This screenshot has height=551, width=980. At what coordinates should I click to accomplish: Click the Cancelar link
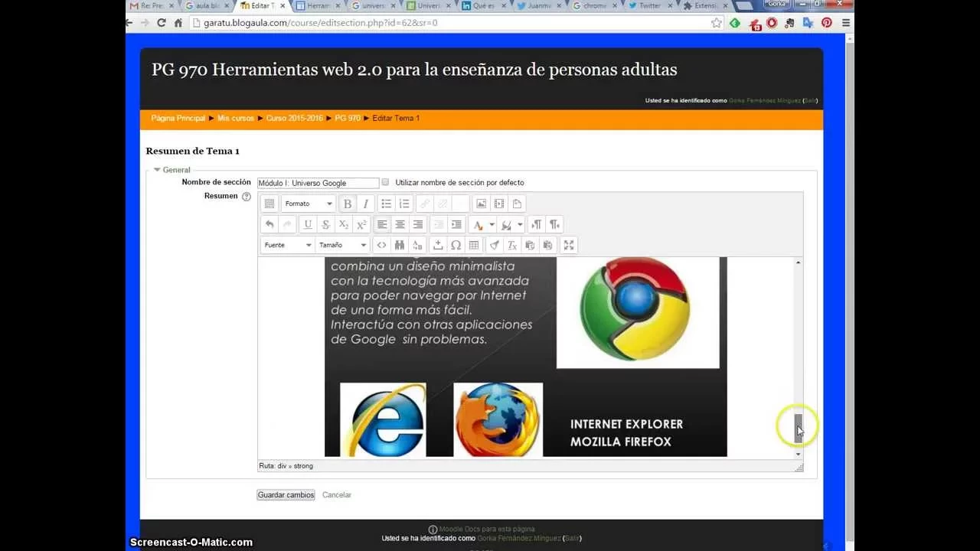pyautogui.click(x=337, y=495)
